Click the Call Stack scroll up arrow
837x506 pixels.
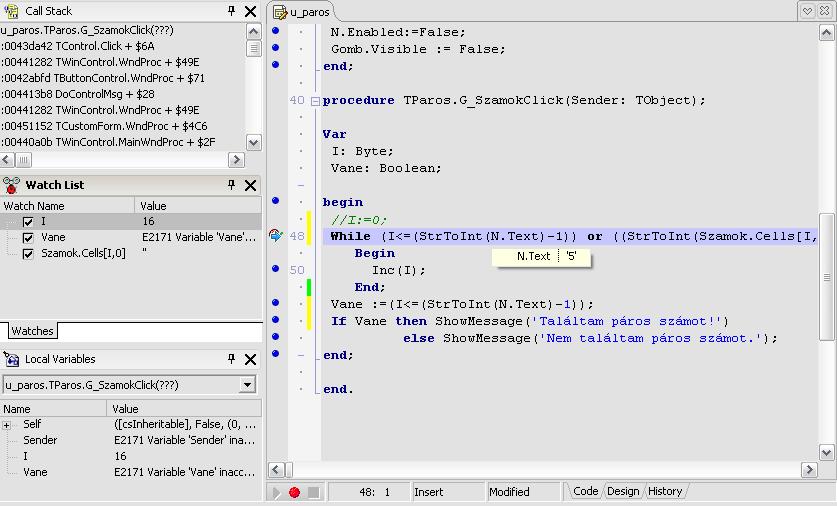254,31
